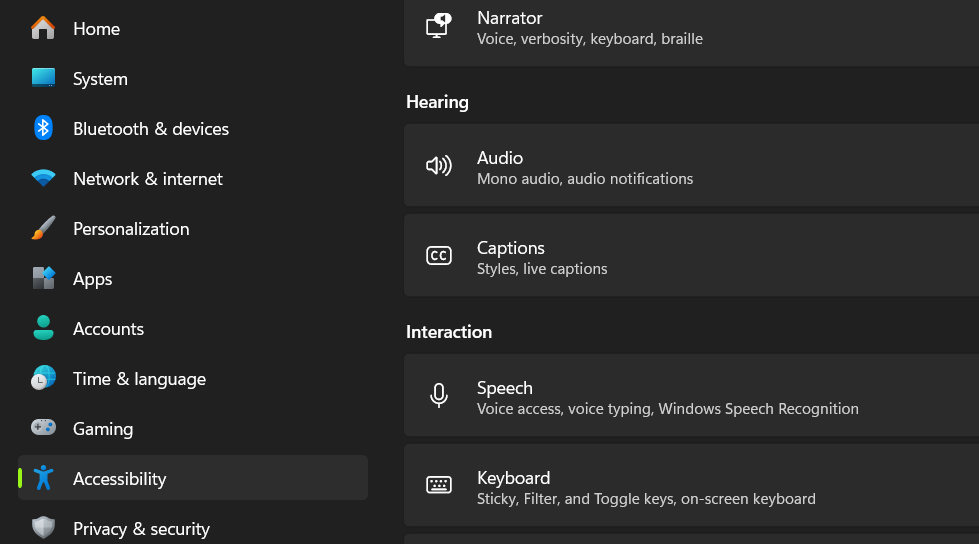Screen dimensions: 979x544
Task: Click the Gaming controller icon
Action: pyautogui.click(x=43, y=427)
